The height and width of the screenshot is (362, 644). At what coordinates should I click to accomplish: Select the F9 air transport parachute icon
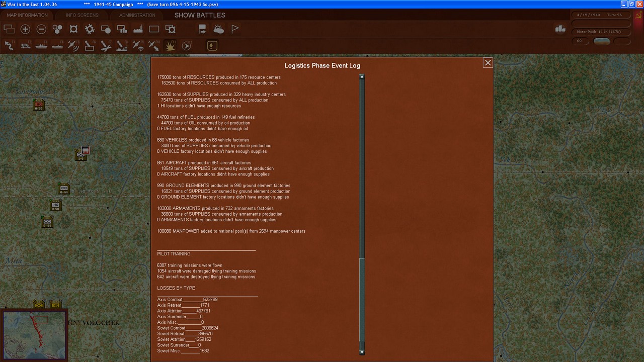138,46
